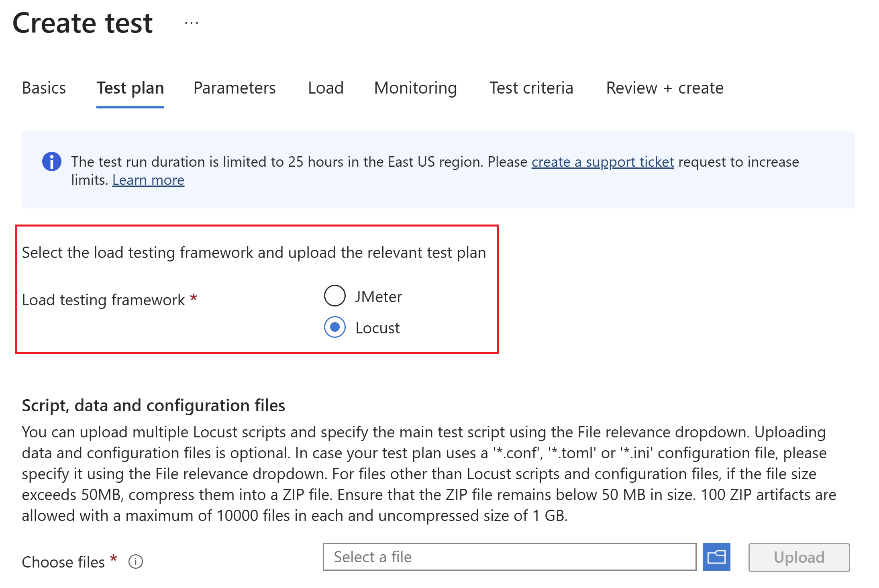The width and height of the screenshot is (879, 588).
Task: Click the create a support ticket link
Action: [x=603, y=162]
